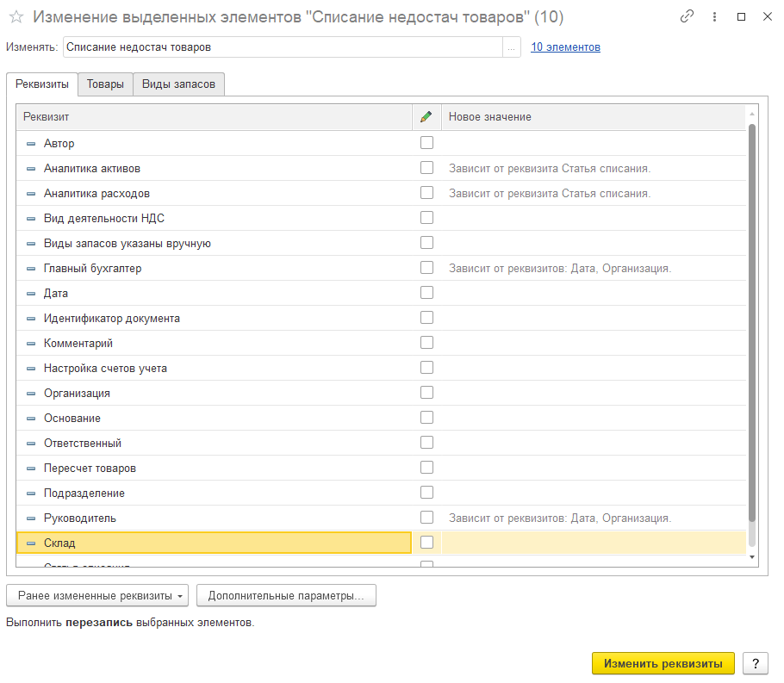
Task: Copy link using the chain link icon
Action: pos(687,16)
